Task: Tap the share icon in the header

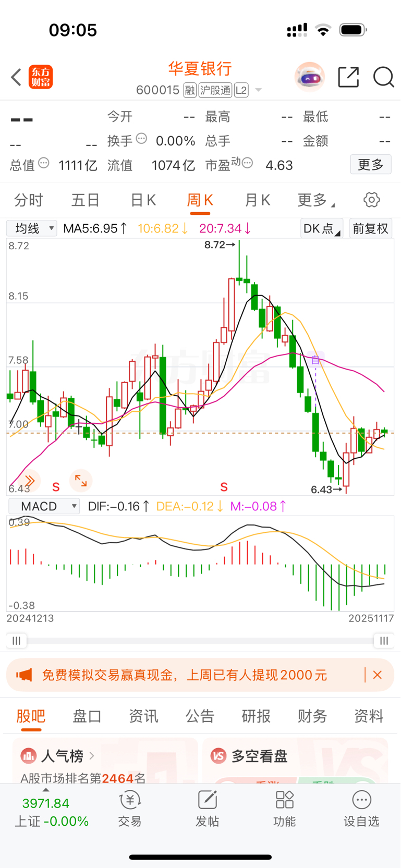Action: point(348,77)
